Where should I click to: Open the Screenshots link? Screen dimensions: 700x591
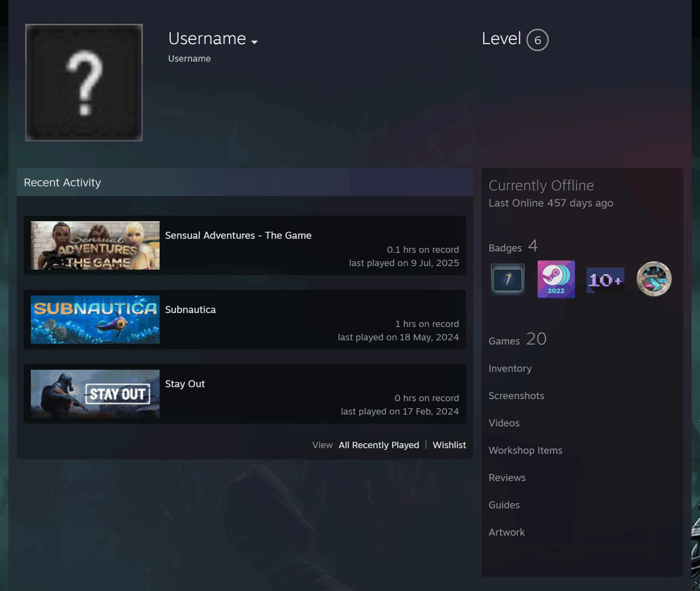coord(516,396)
